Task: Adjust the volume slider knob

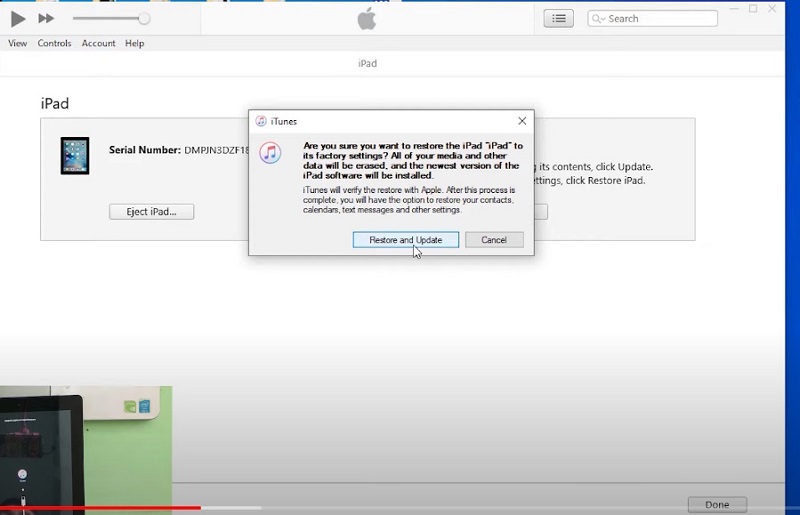Action: 144,19
